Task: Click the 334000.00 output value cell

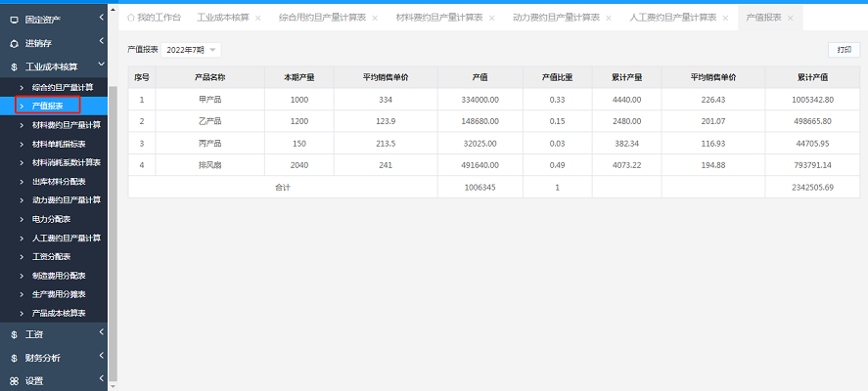Action: (480, 100)
